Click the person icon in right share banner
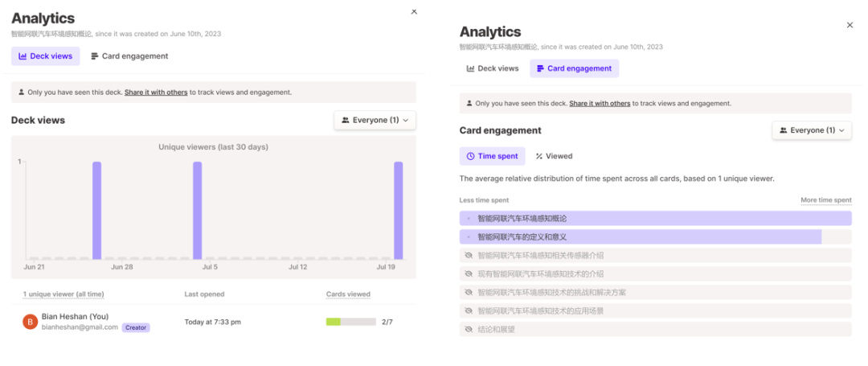Viewport: 868px width, 366px height. pos(469,104)
